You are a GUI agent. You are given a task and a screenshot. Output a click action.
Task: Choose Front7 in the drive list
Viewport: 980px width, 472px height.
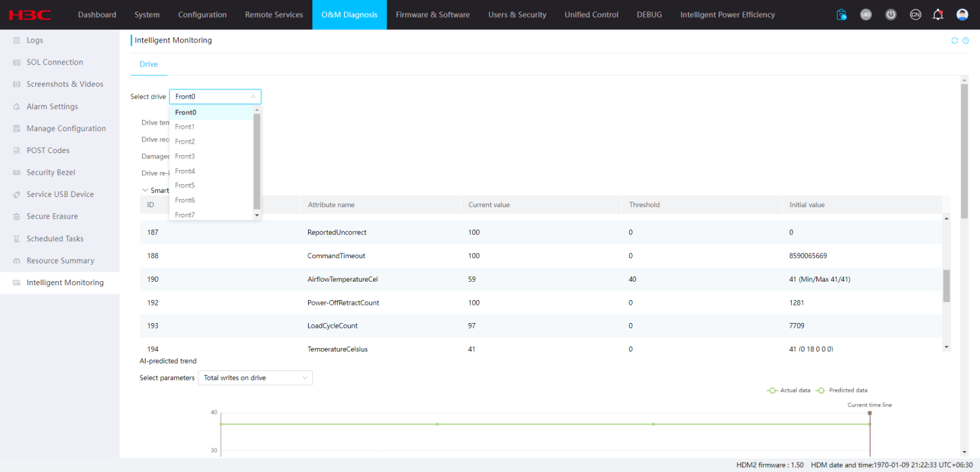[211, 215]
